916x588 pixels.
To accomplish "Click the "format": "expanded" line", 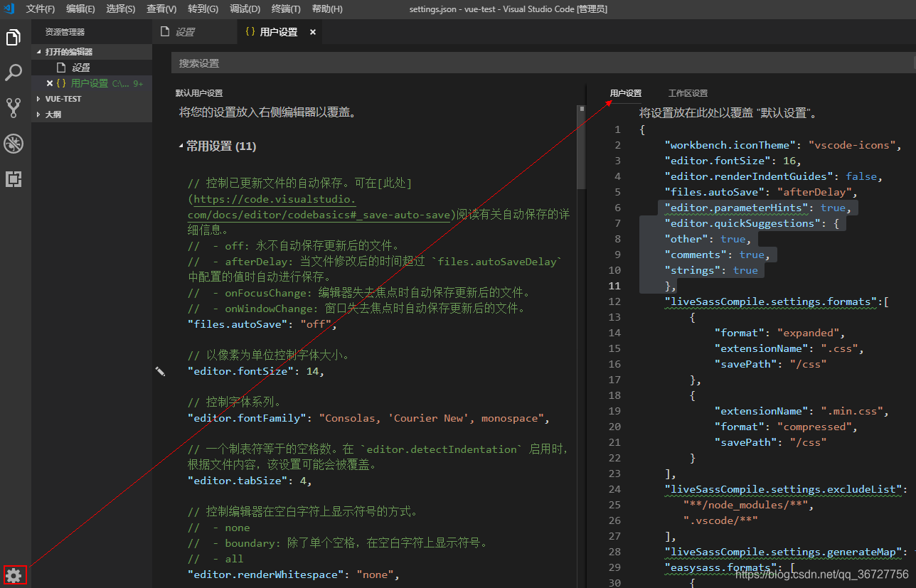I will pyautogui.click(x=779, y=333).
